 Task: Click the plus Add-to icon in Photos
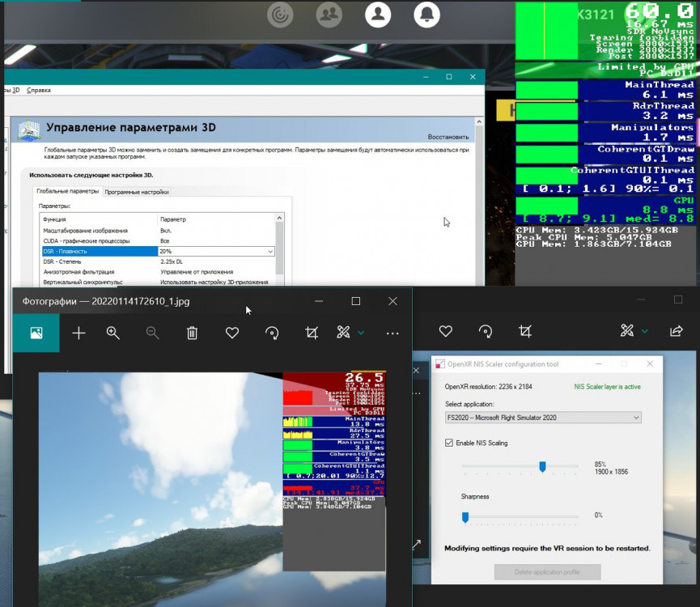78,333
